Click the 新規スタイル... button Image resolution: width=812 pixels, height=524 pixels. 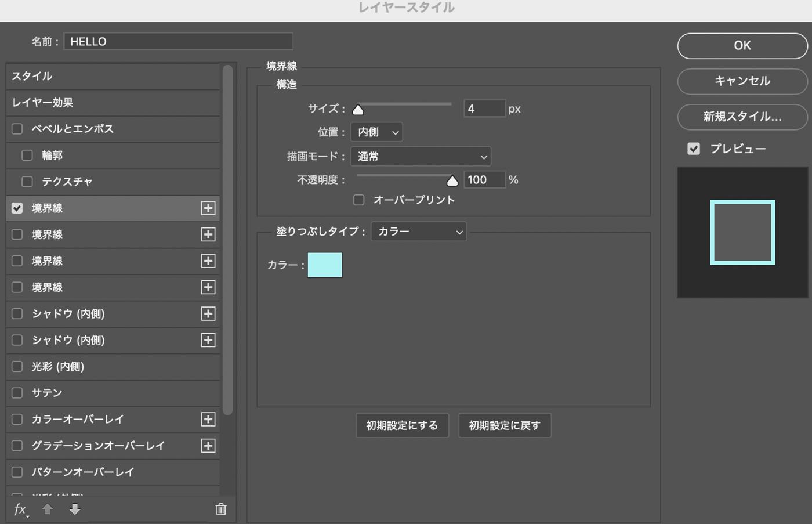(742, 117)
